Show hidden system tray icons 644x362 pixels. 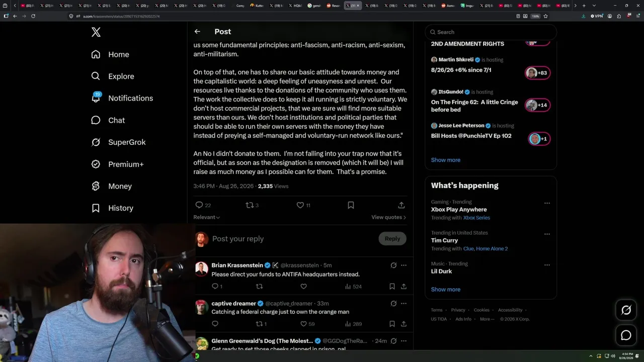tap(592, 356)
